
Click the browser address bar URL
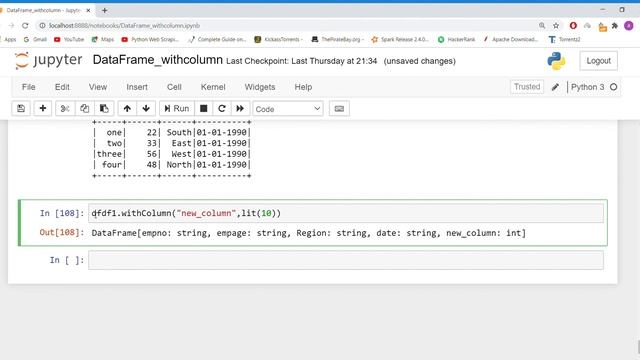(x=124, y=26)
